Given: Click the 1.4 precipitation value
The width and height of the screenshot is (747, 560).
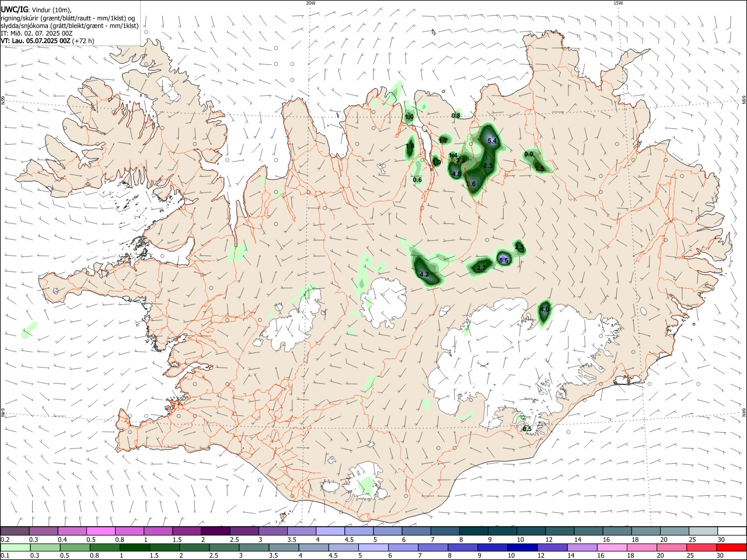Looking at the screenshot, I should click(x=453, y=155).
